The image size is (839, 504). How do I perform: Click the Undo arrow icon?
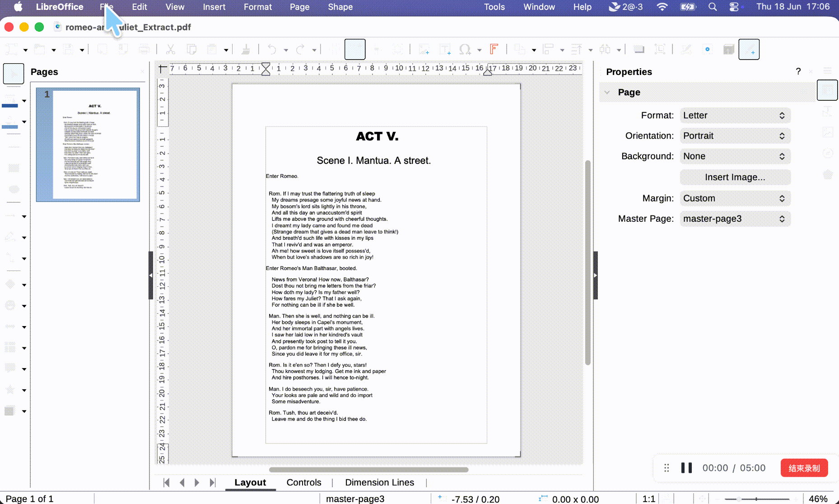click(x=272, y=49)
